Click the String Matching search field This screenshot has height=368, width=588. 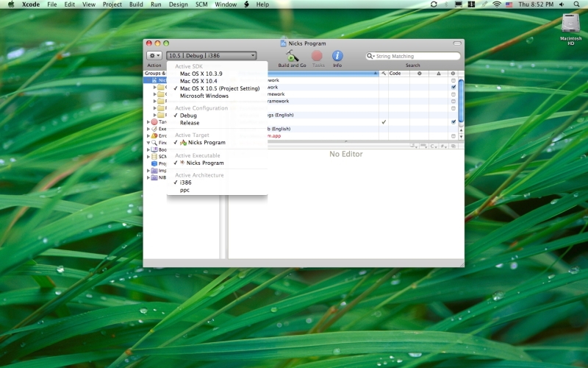pyautogui.click(x=413, y=56)
